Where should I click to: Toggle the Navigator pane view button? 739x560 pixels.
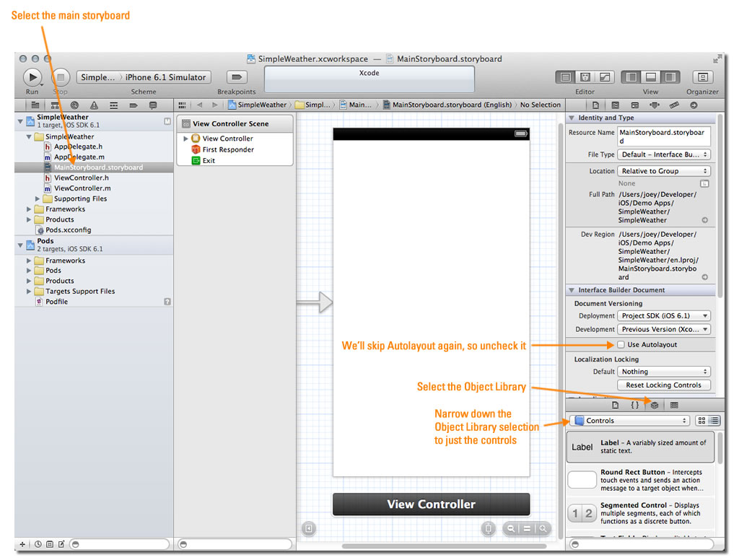(631, 76)
